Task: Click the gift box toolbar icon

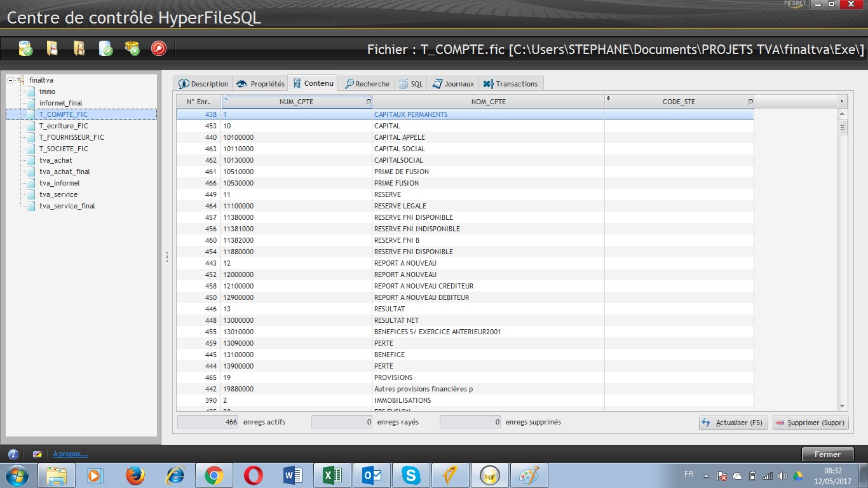Action: click(x=132, y=48)
